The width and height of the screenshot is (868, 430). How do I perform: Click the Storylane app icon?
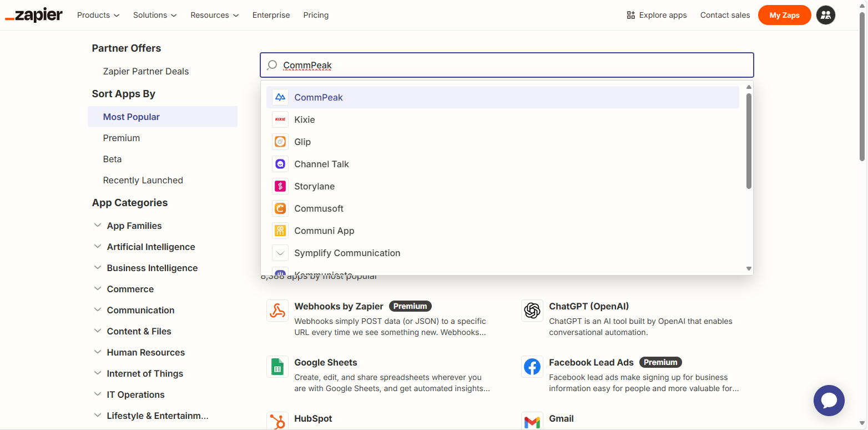point(280,186)
